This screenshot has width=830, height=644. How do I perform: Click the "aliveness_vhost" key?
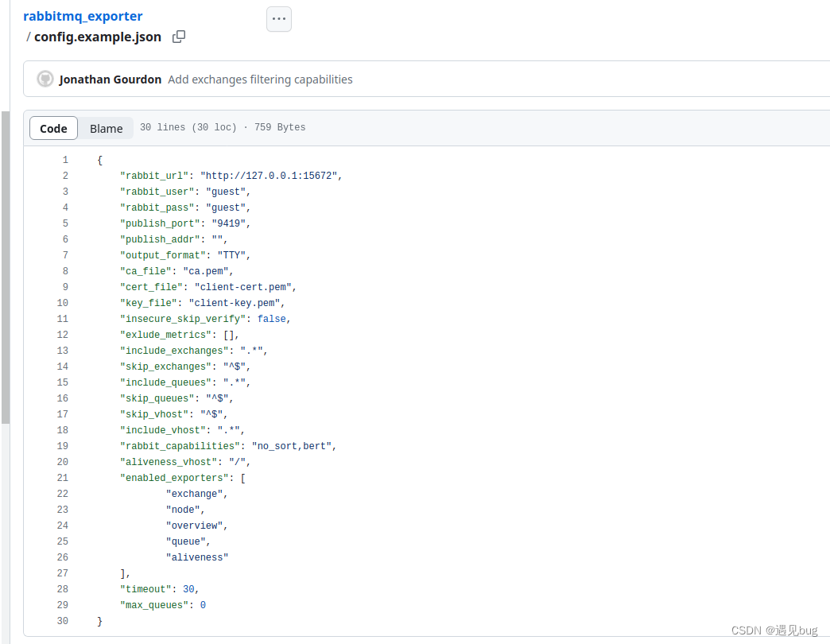[169, 461]
